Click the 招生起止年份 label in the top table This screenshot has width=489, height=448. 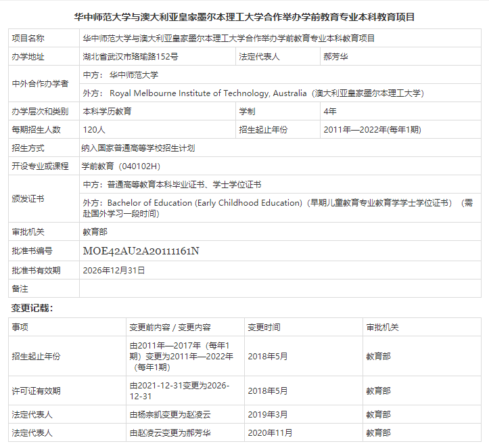[x=263, y=129]
